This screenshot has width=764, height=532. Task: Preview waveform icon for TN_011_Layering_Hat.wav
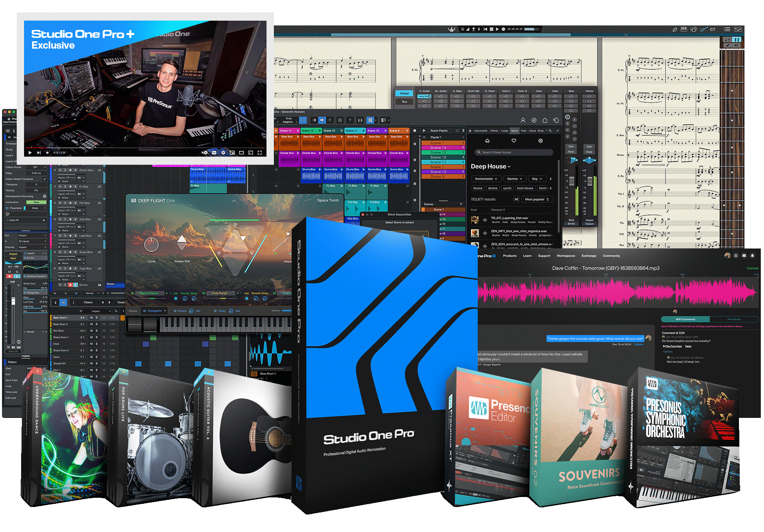485,220
